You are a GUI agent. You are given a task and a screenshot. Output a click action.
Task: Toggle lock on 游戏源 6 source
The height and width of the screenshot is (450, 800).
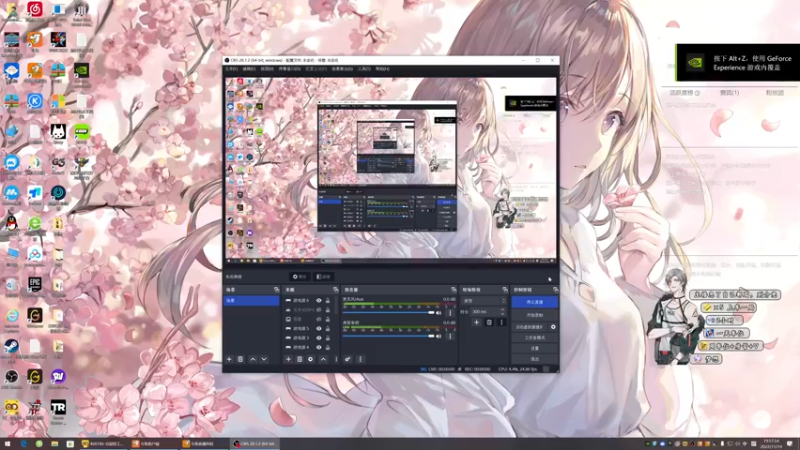(328, 301)
